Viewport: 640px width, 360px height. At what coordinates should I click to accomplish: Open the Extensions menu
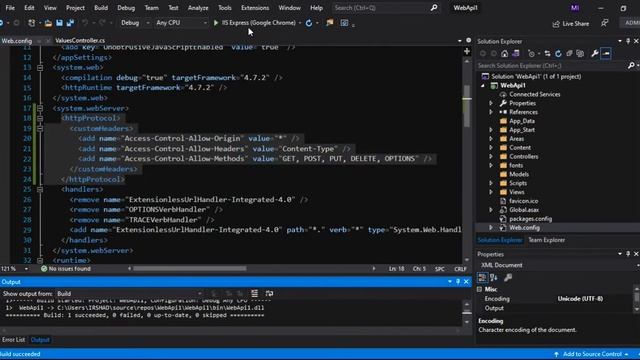(x=255, y=8)
